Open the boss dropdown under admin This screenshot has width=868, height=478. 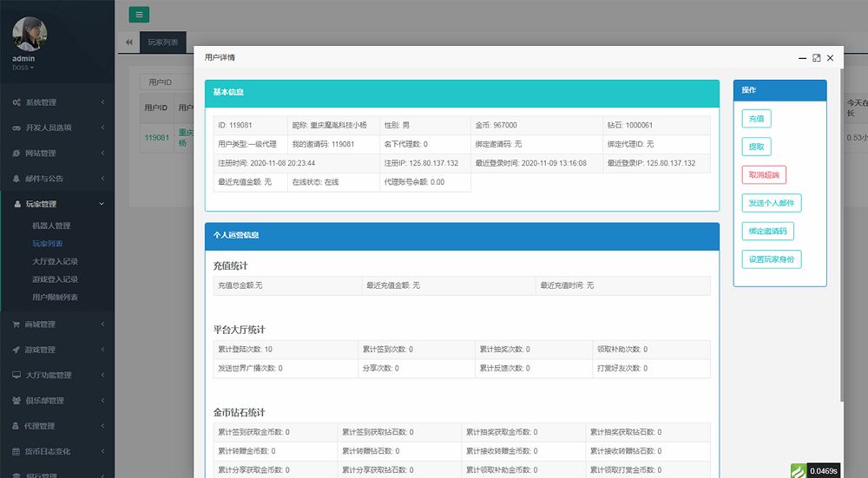23,67
